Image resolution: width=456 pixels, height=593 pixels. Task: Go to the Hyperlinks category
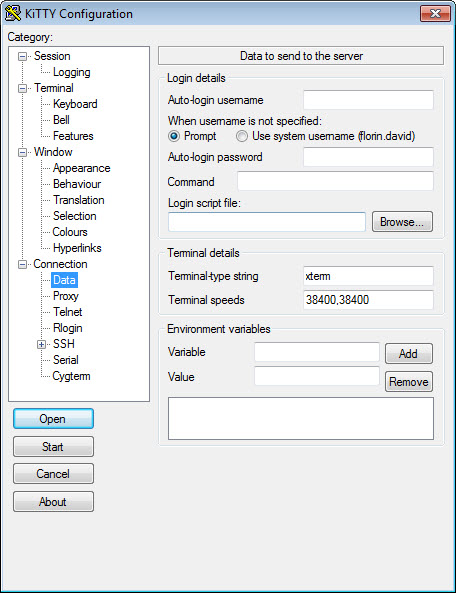click(x=77, y=248)
